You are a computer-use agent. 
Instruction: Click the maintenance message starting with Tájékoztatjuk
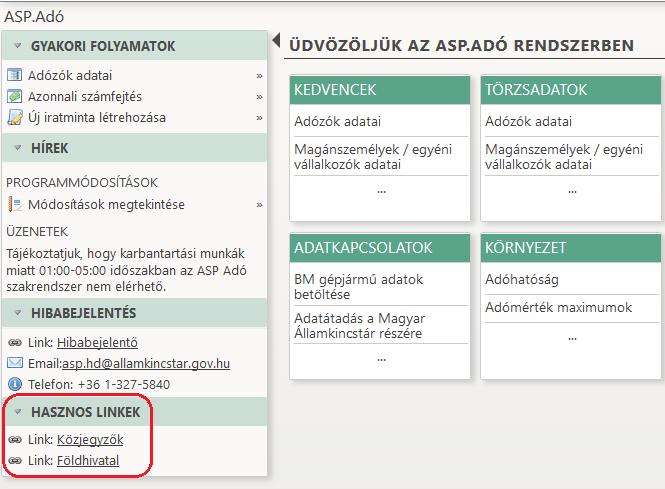pyautogui.click(x=126, y=270)
